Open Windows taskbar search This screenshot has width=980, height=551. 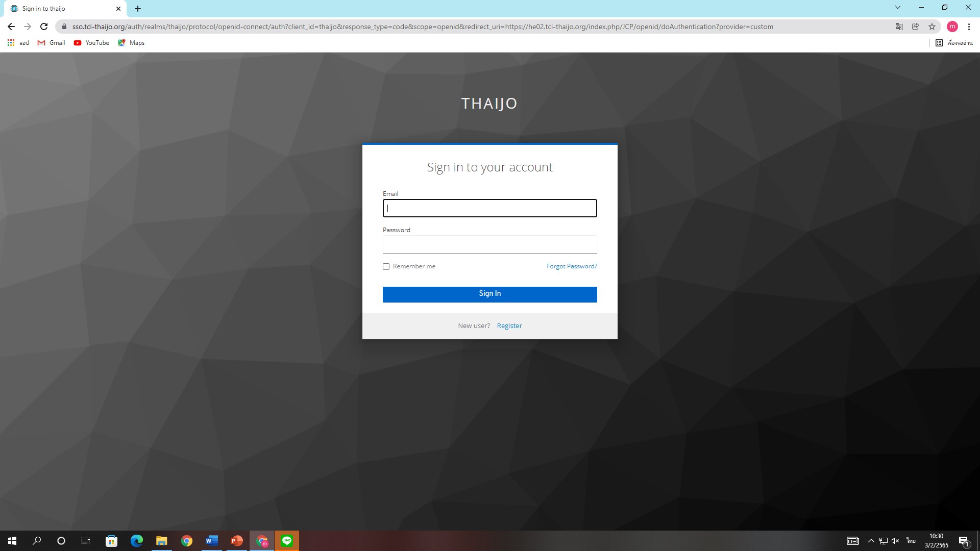[x=37, y=541]
